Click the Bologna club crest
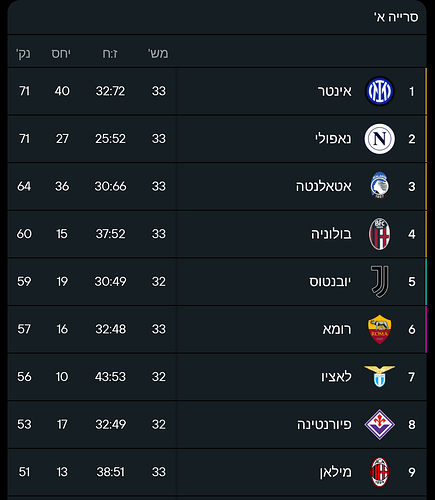The height and width of the screenshot is (500, 435). pyautogui.click(x=380, y=234)
